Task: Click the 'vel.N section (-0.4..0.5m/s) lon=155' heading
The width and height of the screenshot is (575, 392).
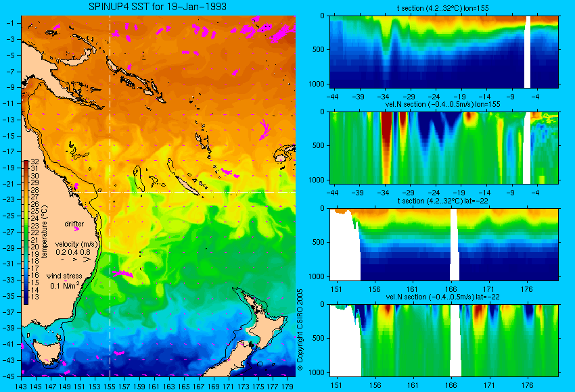Action: 442,104
